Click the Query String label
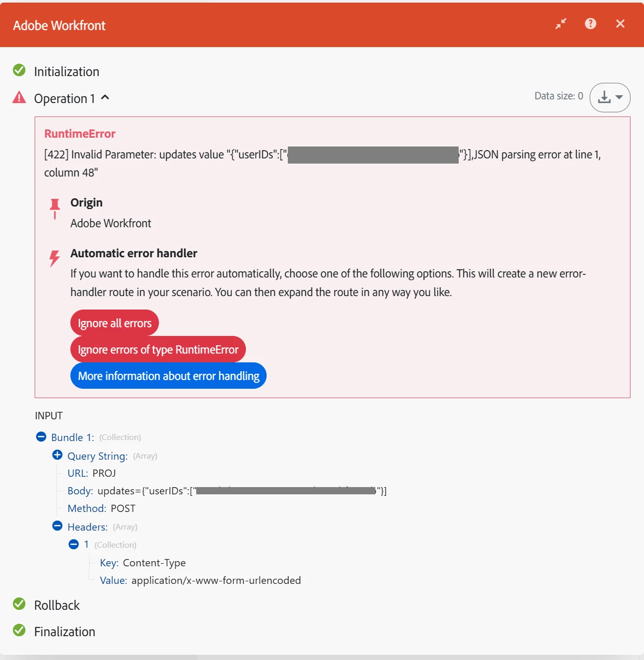The width and height of the screenshot is (644, 660). point(97,456)
